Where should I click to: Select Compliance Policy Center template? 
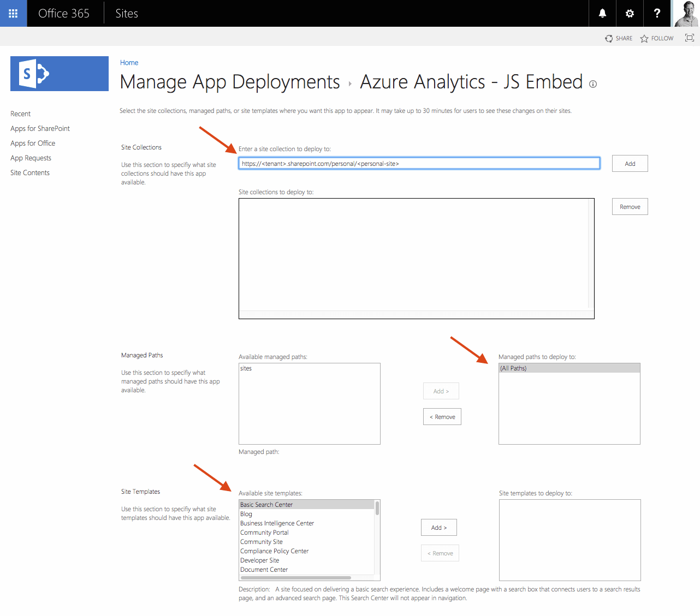coord(307,551)
